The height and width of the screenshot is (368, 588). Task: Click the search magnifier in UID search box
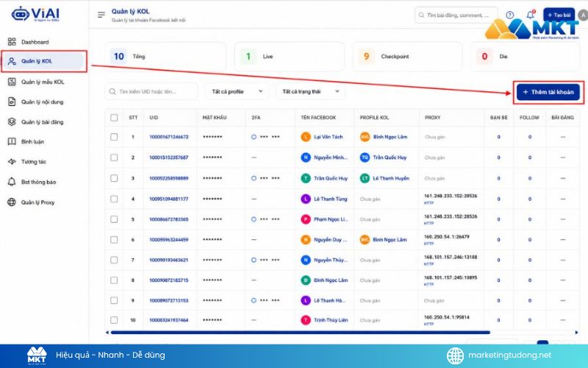(x=112, y=91)
